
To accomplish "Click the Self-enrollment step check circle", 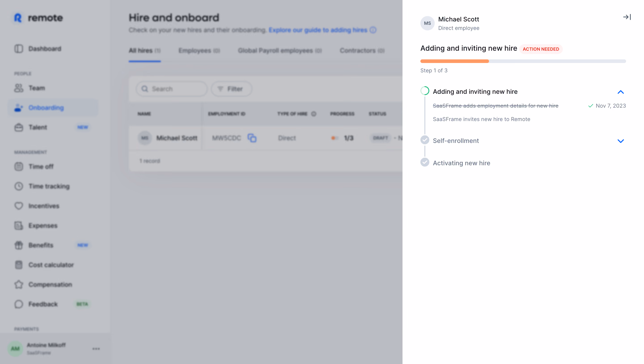I will click(x=425, y=140).
